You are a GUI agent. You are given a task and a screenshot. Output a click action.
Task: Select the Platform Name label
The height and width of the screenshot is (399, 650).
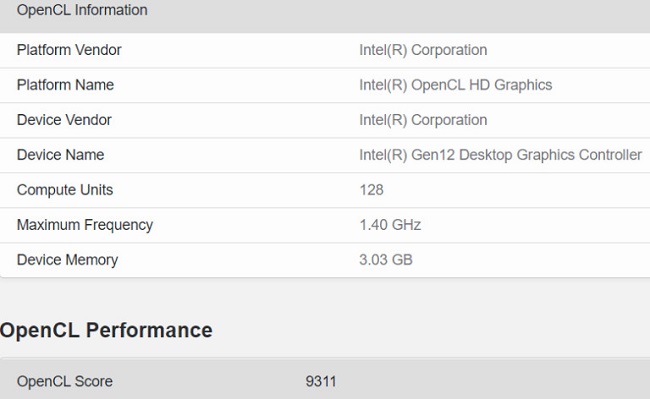65,85
